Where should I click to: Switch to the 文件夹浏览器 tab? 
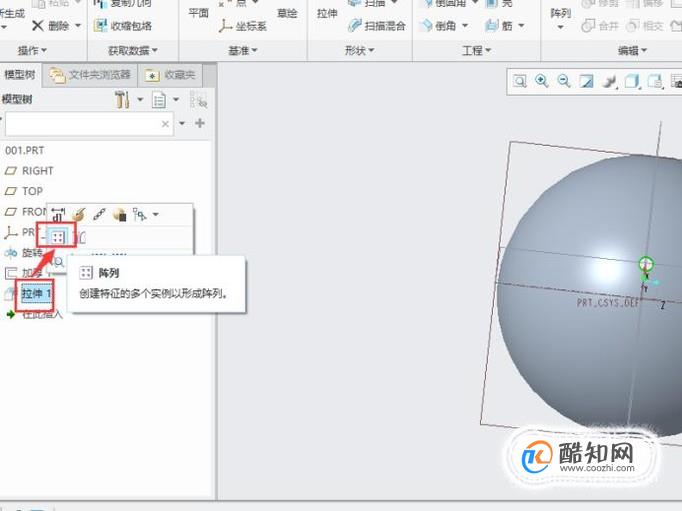pyautogui.click(x=90, y=75)
